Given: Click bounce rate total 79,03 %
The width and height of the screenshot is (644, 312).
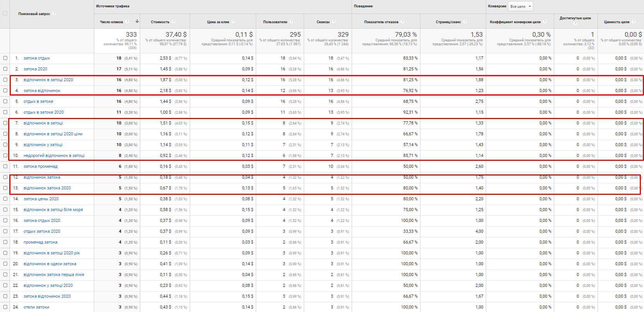Looking at the screenshot, I should pos(406,34).
